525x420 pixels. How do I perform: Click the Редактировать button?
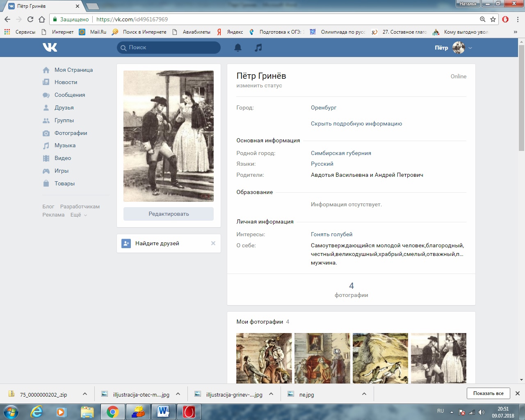coord(169,214)
